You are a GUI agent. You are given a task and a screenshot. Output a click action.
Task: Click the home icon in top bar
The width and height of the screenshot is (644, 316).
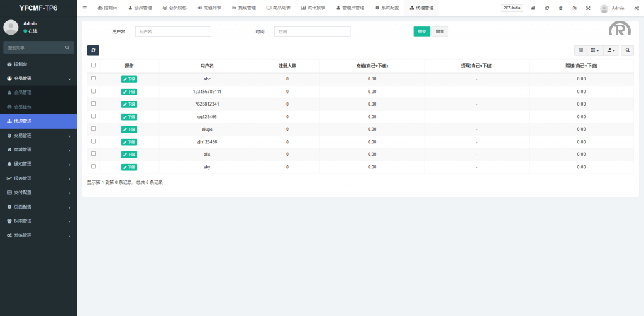(533, 8)
